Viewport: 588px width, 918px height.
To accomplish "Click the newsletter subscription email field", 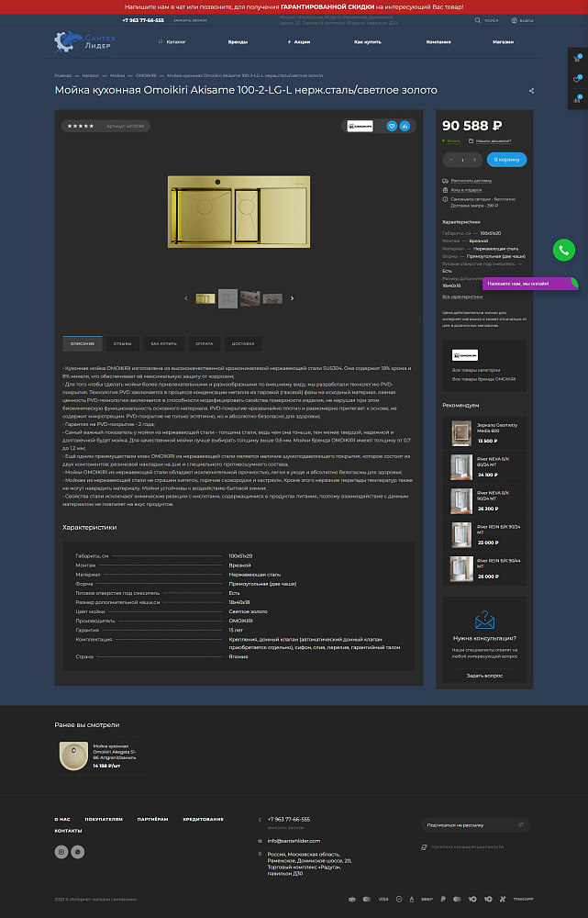I will point(470,825).
